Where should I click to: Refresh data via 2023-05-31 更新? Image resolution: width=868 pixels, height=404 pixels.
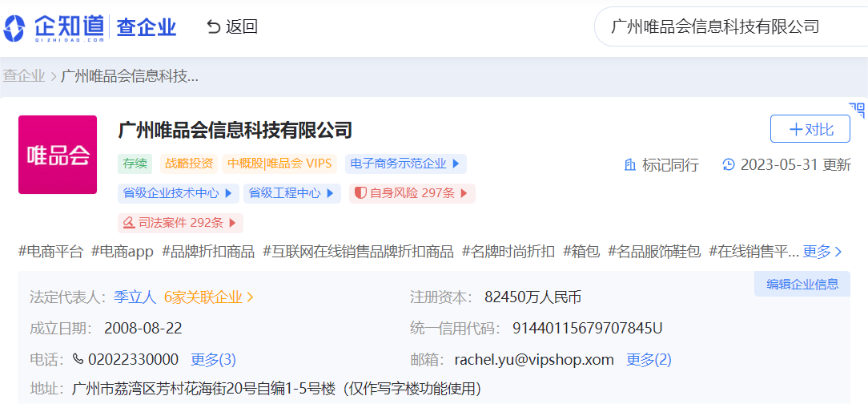tap(786, 164)
